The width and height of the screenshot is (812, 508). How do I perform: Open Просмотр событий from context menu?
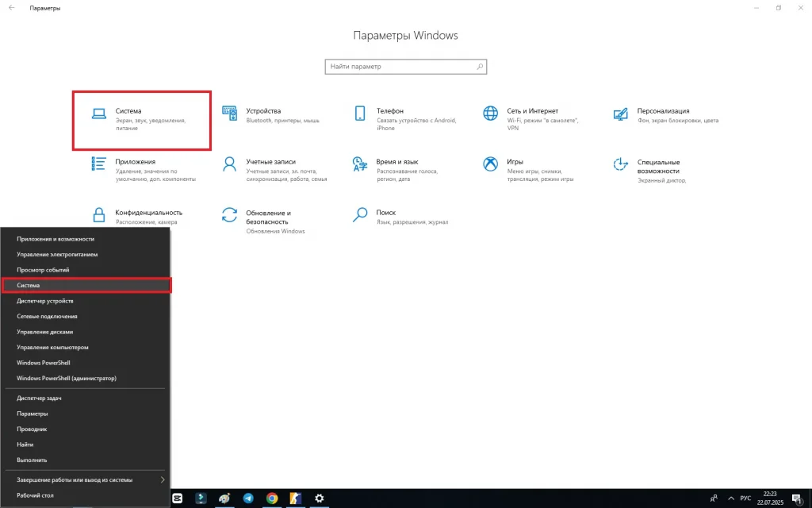click(x=85, y=270)
